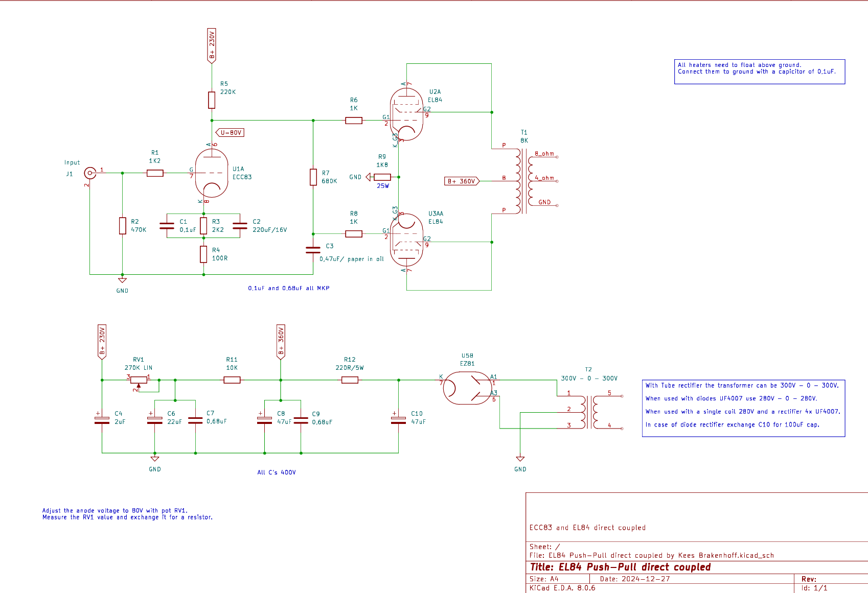Image resolution: width=868 pixels, height=593 pixels.
Task: Click the 'Size: A4' field
Action: coord(544,579)
